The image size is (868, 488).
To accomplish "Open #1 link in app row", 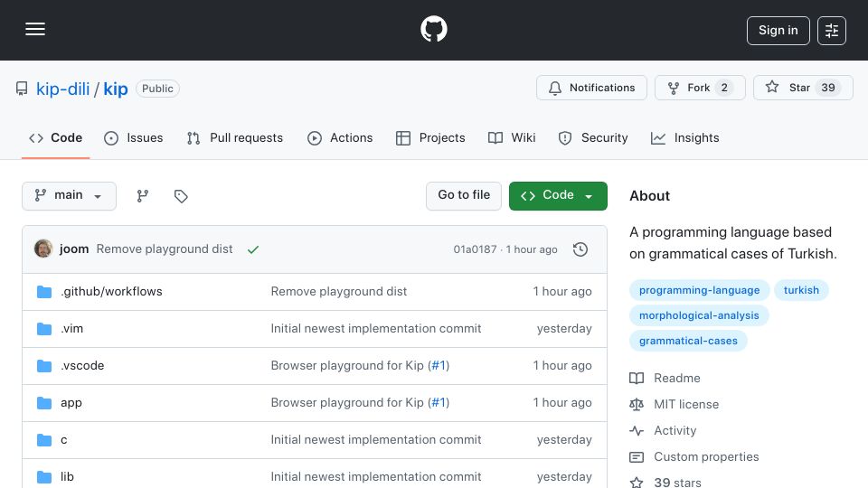I will [x=439, y=403].
